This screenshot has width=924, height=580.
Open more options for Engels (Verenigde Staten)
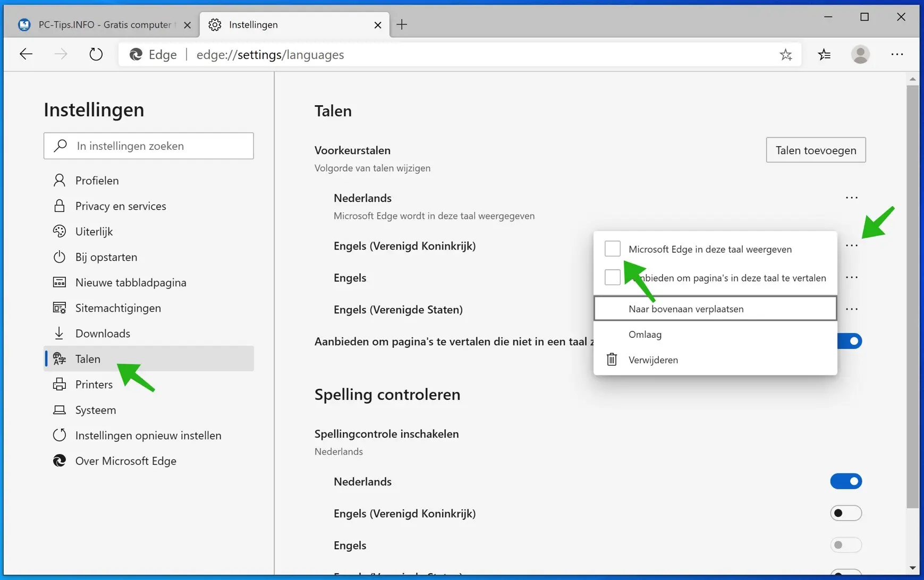[x=852, y=309]
